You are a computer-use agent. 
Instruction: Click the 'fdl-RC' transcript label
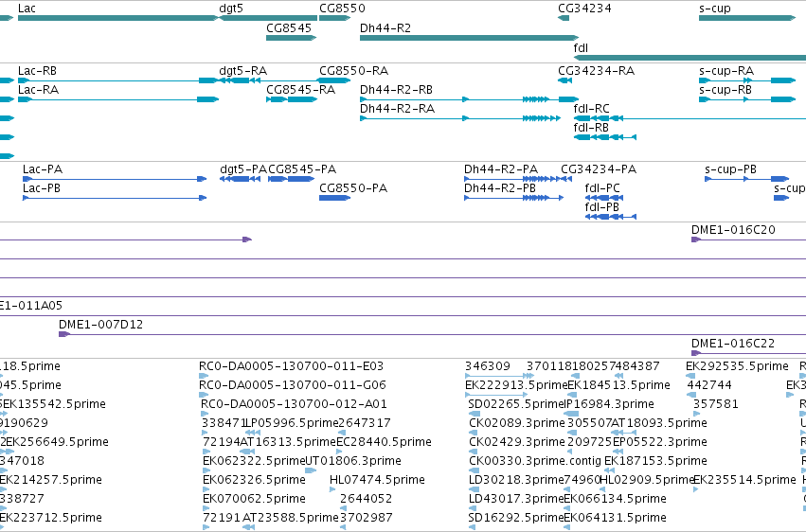[x=592, y=108]
